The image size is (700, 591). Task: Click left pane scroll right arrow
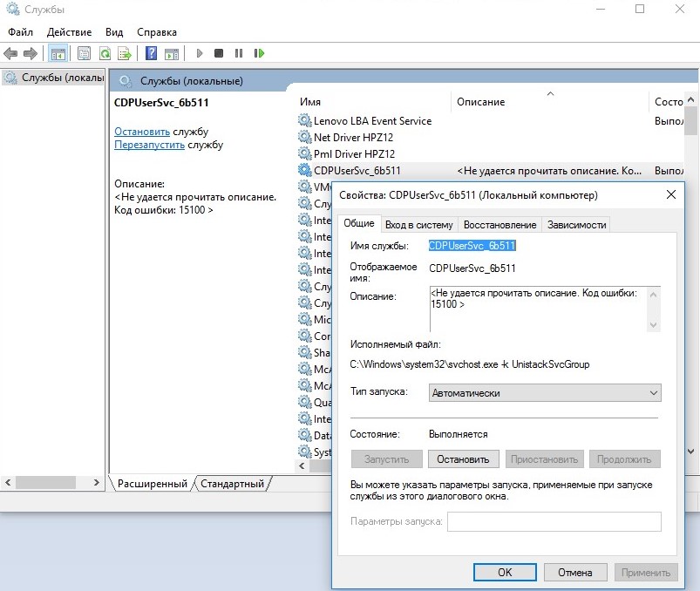click(x=97, y=483)
